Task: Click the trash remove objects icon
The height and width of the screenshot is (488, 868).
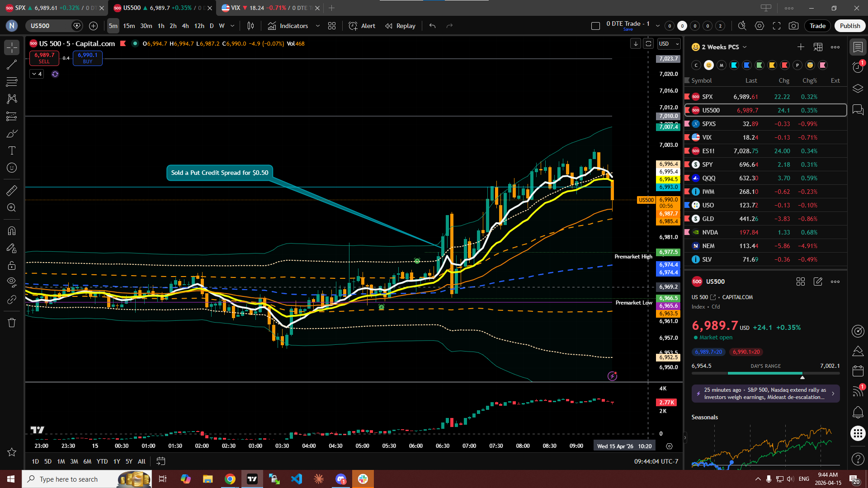Action: 12,323
